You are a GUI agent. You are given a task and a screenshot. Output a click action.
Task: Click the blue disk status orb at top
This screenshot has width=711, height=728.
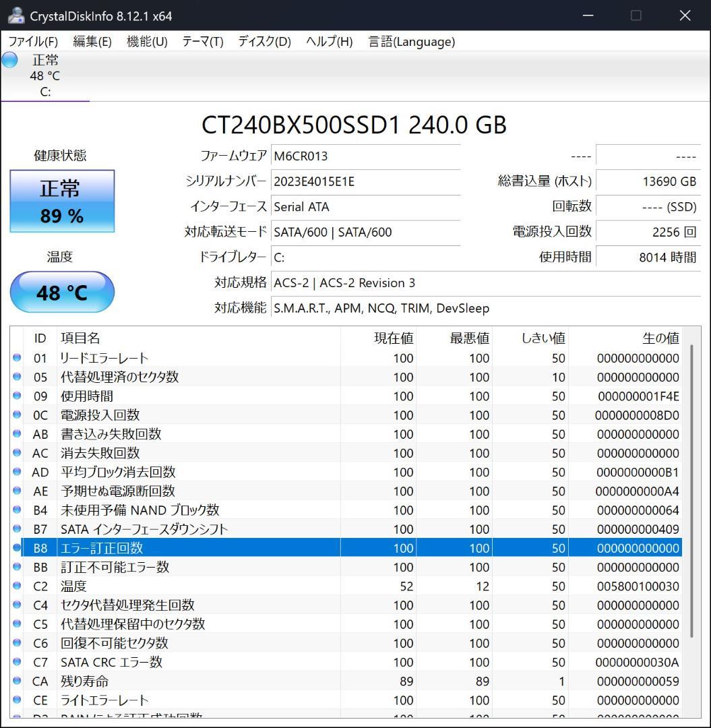pos(9,60)
